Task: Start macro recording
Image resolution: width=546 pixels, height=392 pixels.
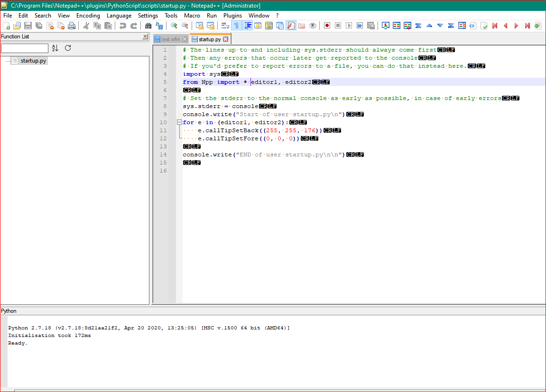Action: (x=327, y=25)
